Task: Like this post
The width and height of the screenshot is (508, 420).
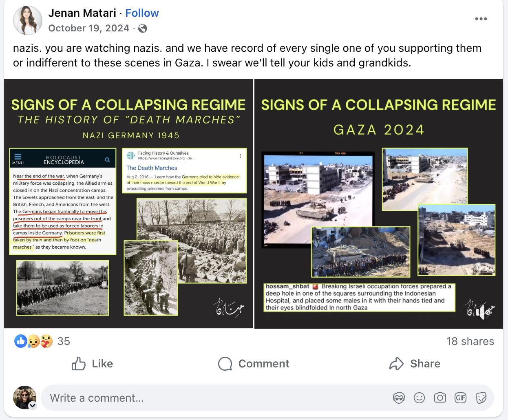Action: (93, 364)
